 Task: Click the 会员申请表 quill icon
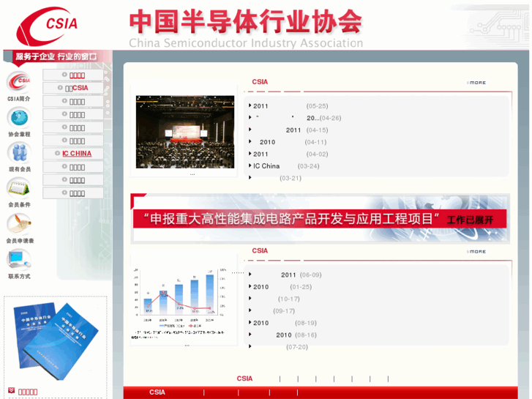[x=19, y=224]
